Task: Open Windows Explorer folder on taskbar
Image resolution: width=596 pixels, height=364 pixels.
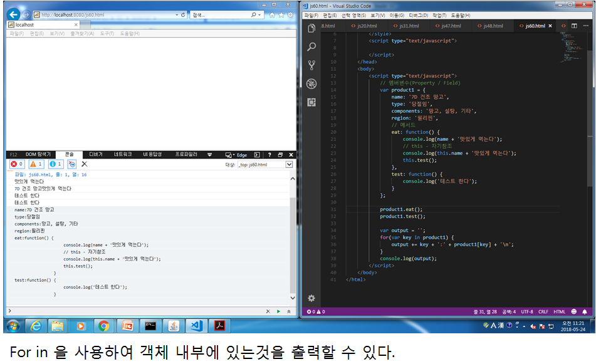Action: click(58, 326)
